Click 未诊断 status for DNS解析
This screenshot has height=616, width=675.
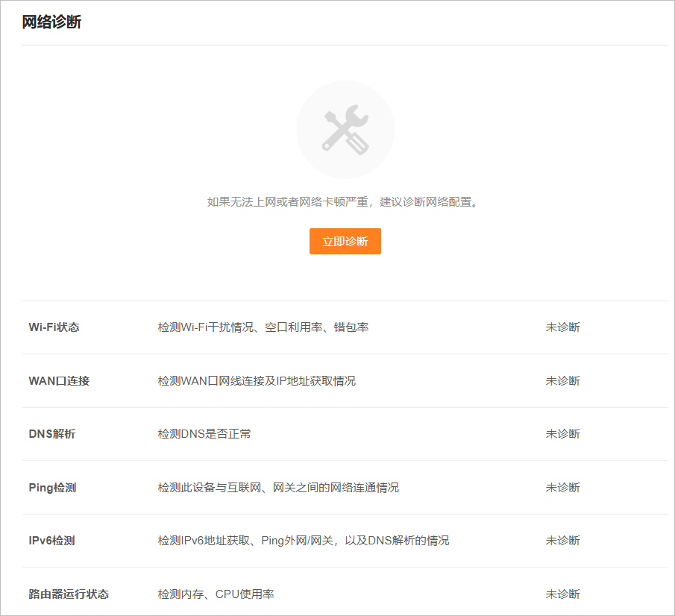tap(562, 434)
